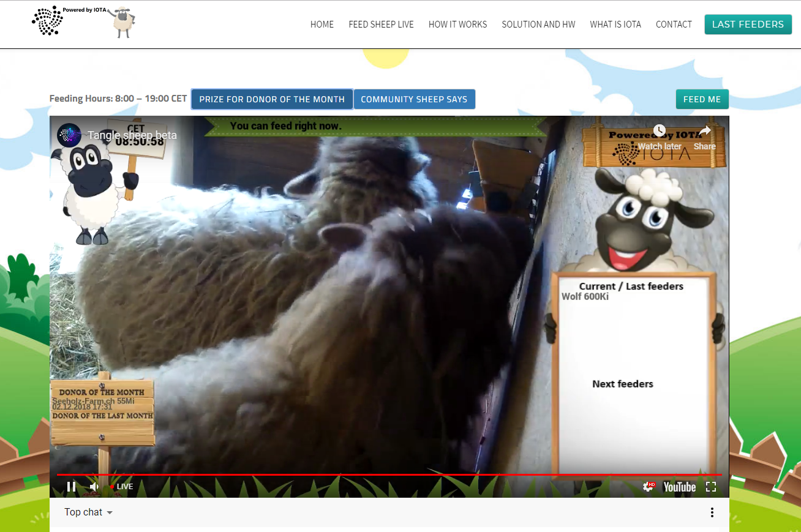Open the SOLUTION AND HW menu item
Viewport: 801px width, 532px height.
coord(539,24)
